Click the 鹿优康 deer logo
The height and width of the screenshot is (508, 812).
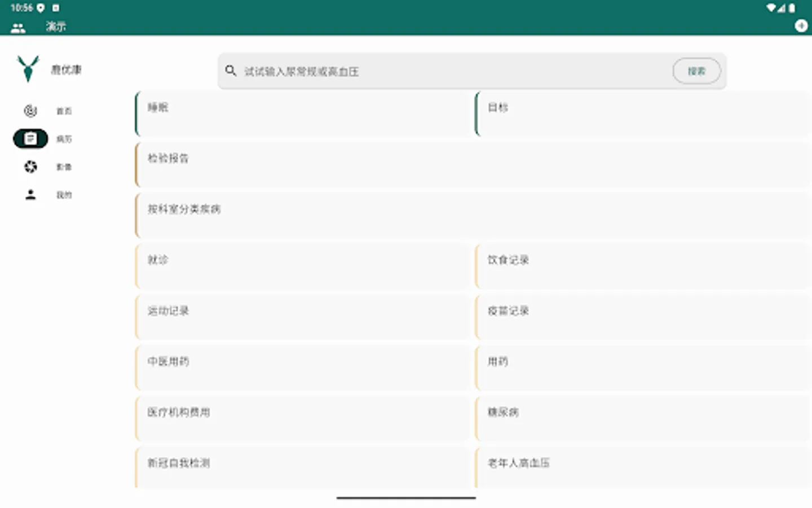pos(28,69)
